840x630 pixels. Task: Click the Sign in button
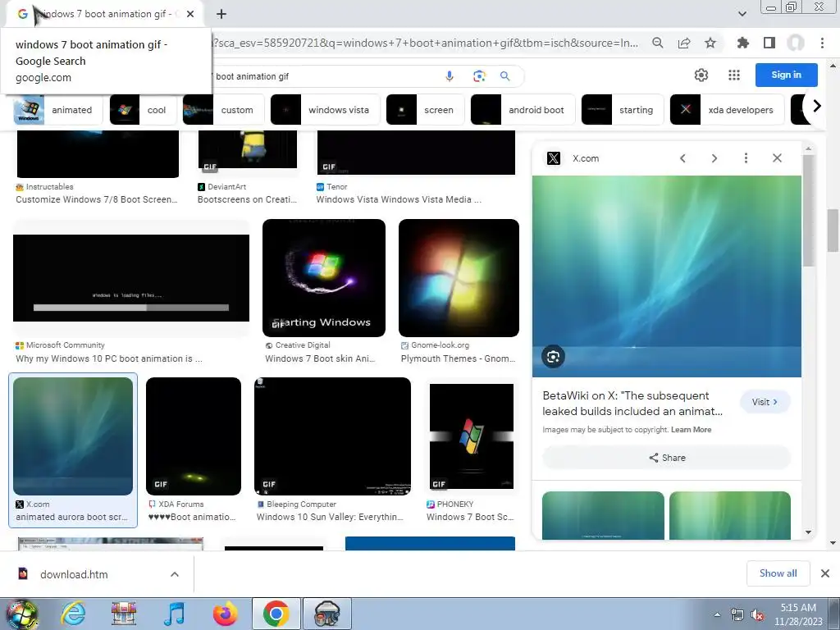point(787,75)
